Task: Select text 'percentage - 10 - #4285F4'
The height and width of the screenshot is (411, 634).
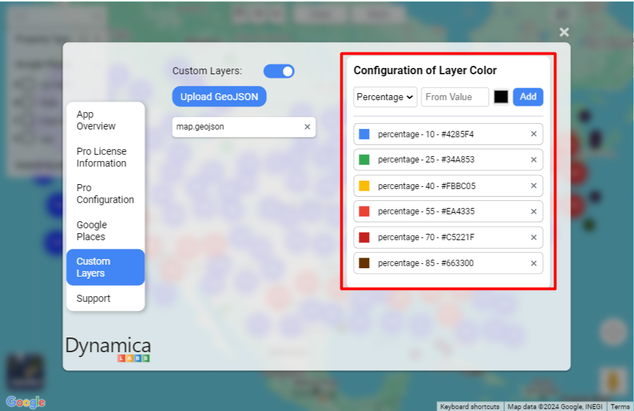Action: click(426, 134)
